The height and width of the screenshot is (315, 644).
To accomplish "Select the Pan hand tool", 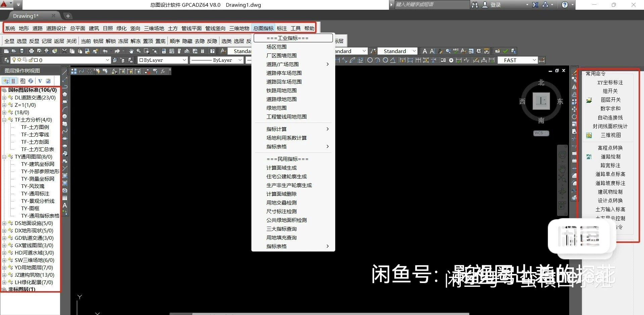I will coord(131,51).
